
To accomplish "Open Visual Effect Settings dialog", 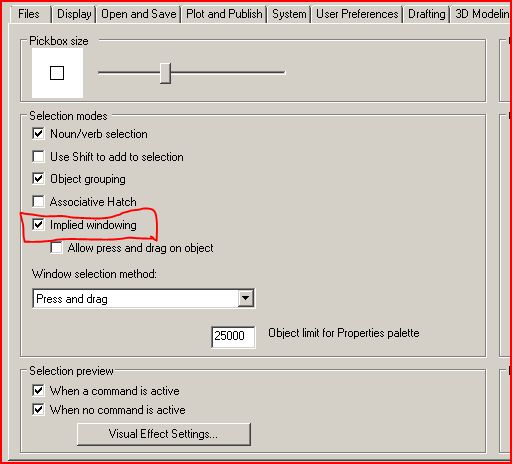I will [x=164, y=434].
